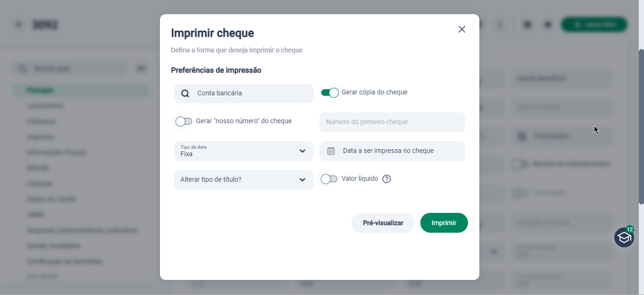Screen dimensions: 644x295
Task: Open the graduation cap help widget
Action: [624, 237]
